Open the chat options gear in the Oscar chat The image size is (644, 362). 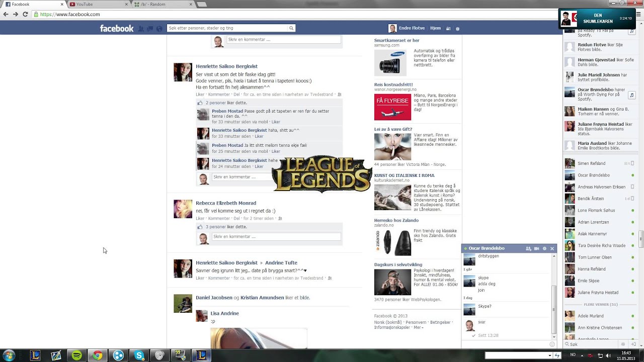(544, 248)
